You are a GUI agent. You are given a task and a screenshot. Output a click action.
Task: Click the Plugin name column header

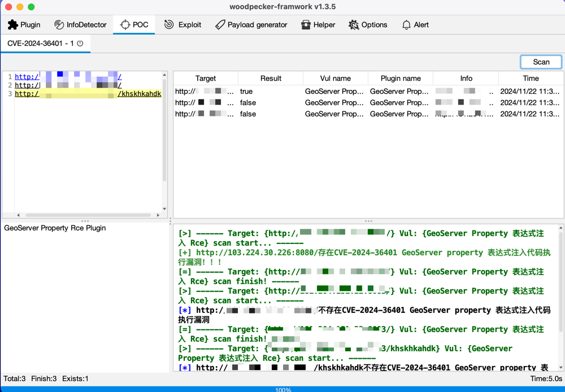click(x=401, y=78)
